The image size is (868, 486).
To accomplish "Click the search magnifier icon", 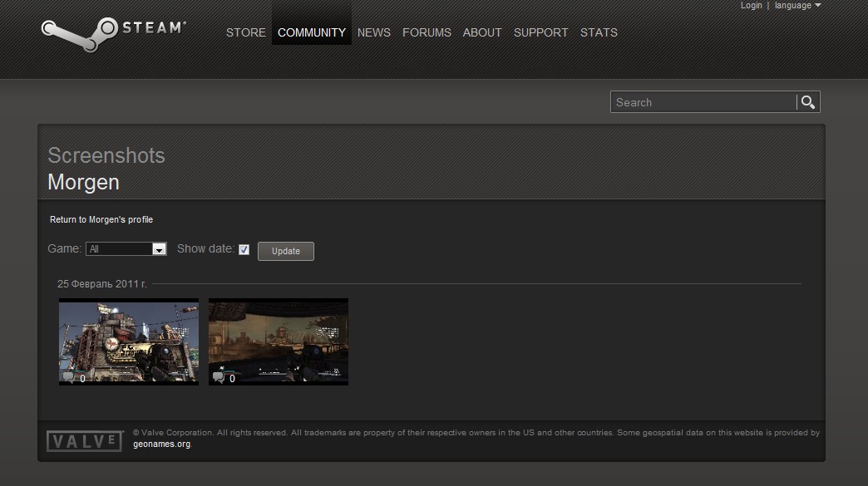I will (808, 102).
